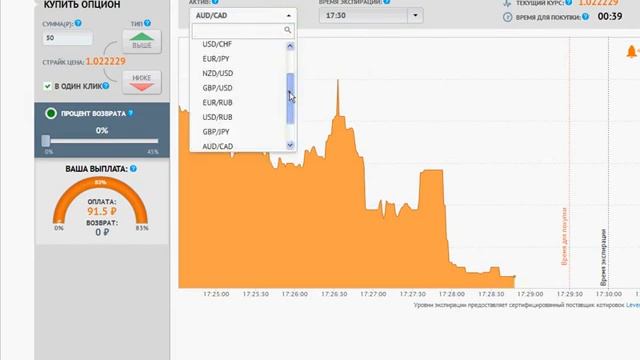
Task: Click the Сумма amount input field
Action: coord(67,38)
